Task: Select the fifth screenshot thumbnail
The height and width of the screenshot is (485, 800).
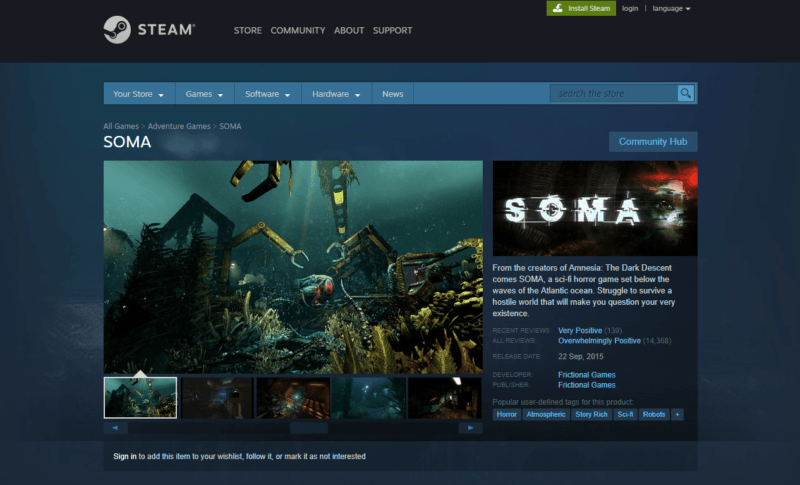Action: coord(445,398)
